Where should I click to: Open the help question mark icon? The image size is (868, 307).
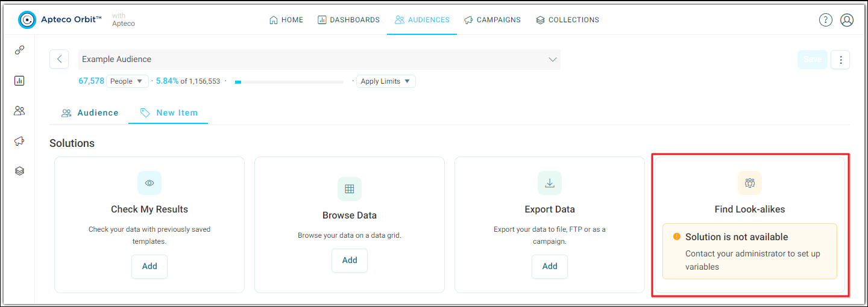click(825, 20)
